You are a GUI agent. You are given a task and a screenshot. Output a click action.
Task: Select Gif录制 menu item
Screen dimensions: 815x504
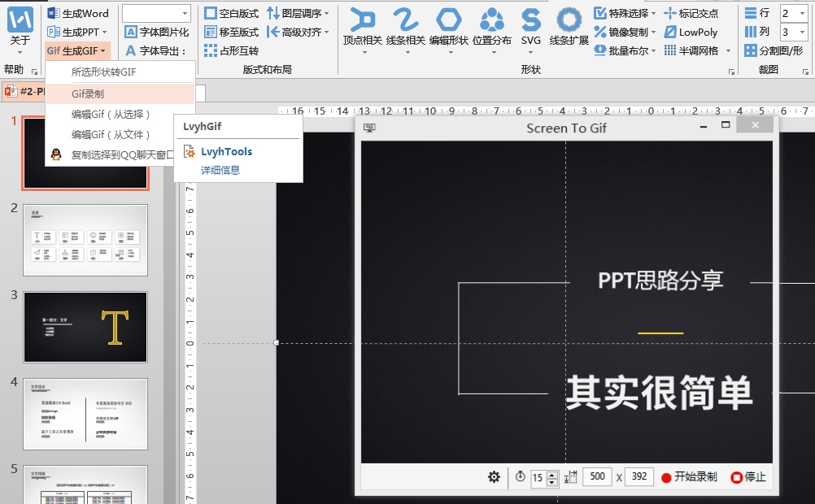click(120, 94)
